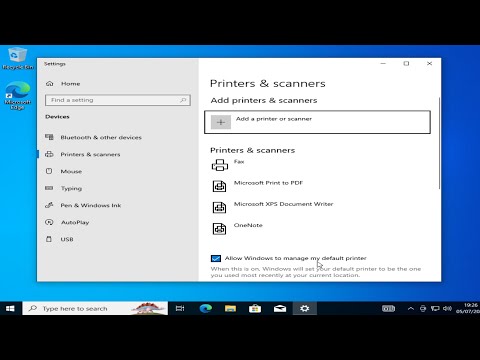Close the Settings window
Viewport: 480px width, 360px height.
(429, 63)
